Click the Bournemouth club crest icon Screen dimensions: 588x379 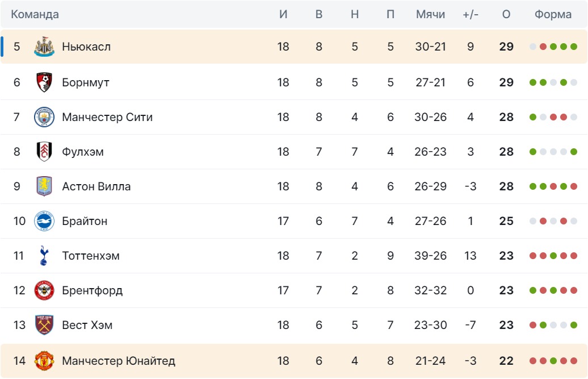(44, 82)
